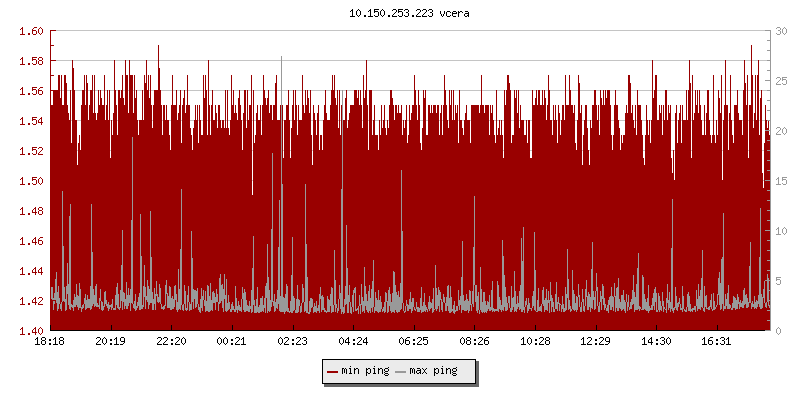Click the 30 right axis value
The height and width of the screenshot is (400, 800).
[x=780, y=31]
